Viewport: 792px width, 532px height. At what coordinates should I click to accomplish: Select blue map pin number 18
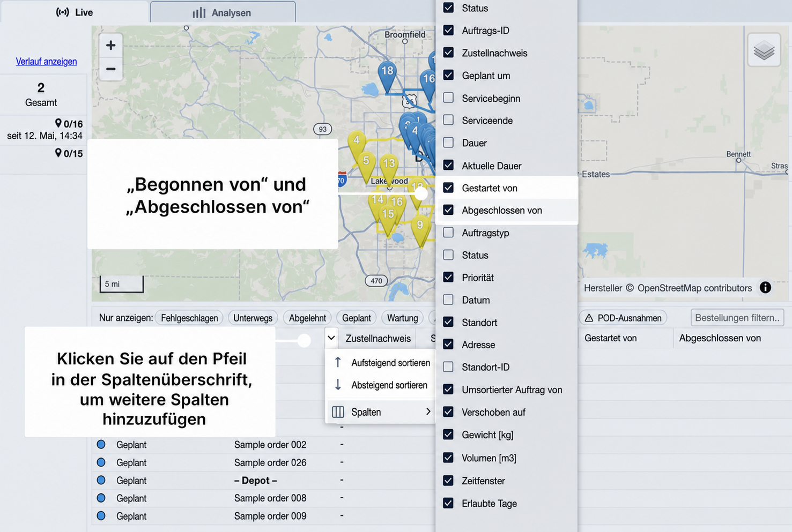(x=387, y=76)
